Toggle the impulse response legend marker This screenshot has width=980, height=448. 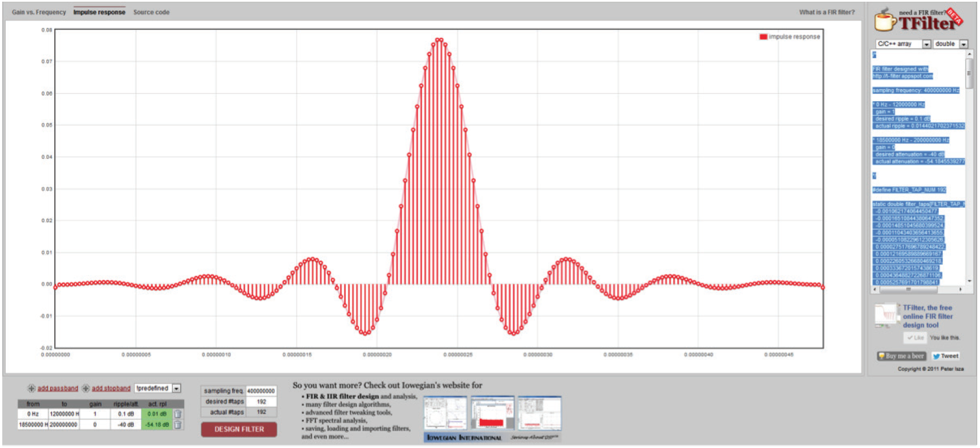763,37
